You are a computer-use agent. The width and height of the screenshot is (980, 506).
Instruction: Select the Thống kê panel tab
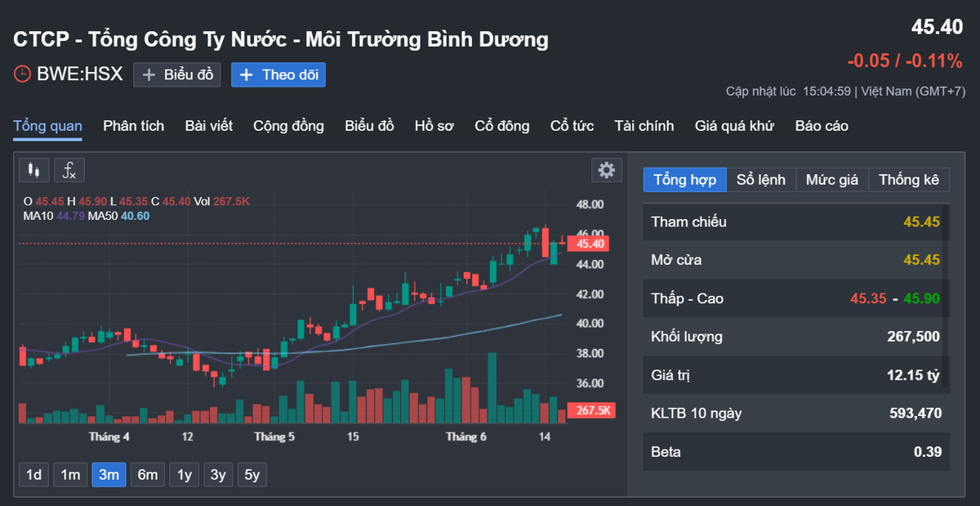[909, 180]
